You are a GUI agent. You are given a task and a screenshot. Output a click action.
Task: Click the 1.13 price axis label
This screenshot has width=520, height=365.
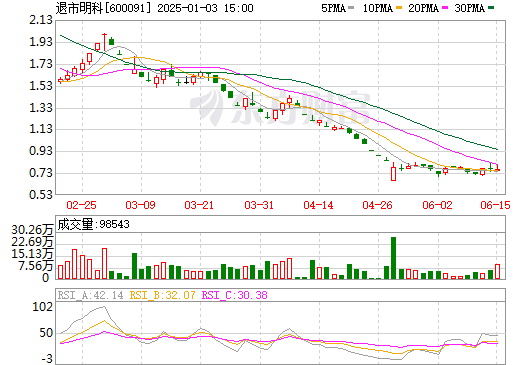[x=41, y=129]
